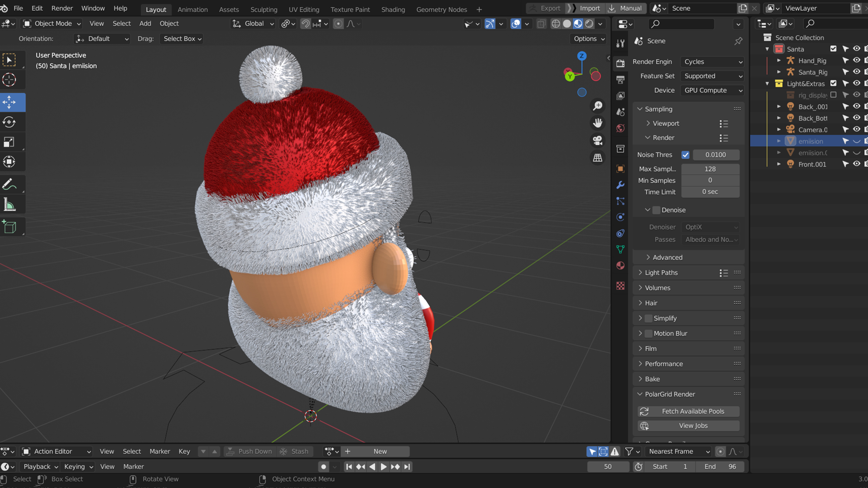Toggle proportional editing button

338,24
